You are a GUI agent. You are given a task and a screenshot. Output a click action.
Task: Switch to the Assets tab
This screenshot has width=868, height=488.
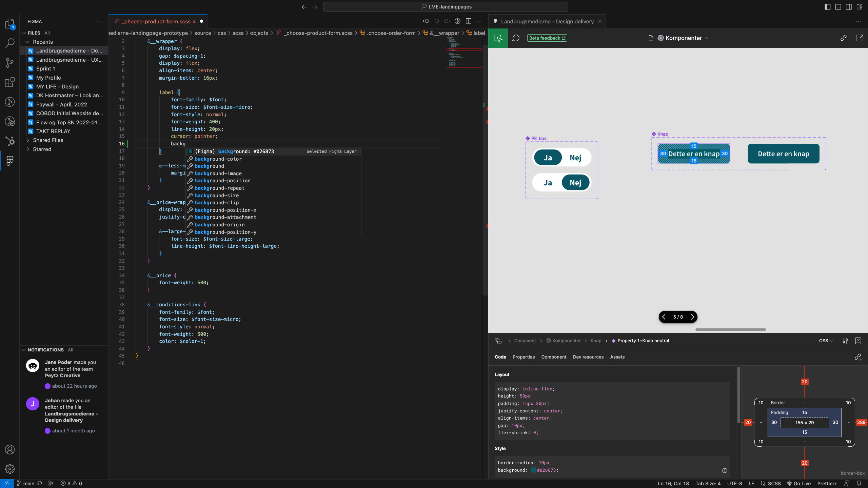point(617,357)
